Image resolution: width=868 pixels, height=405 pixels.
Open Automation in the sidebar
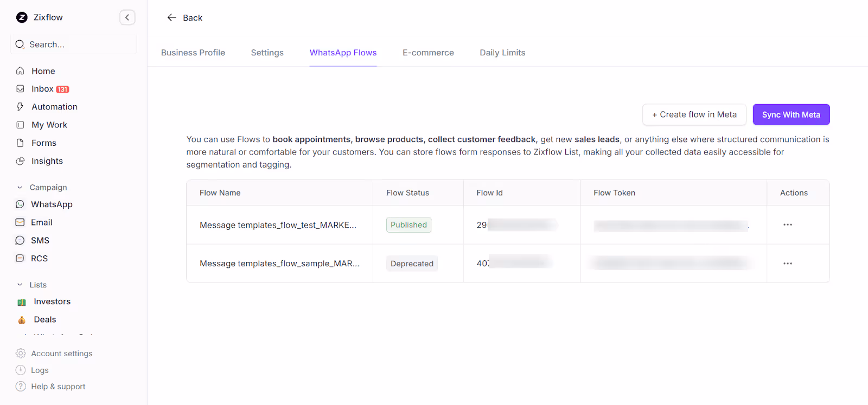[54, 107]
